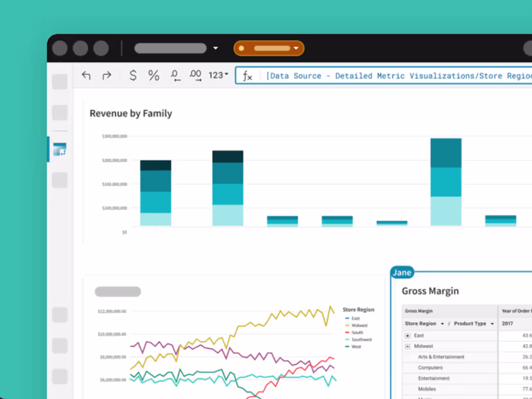This screenshot has height=399, width=532.
Task: Open the orange status pill dropdown
Action: (296, 48)
